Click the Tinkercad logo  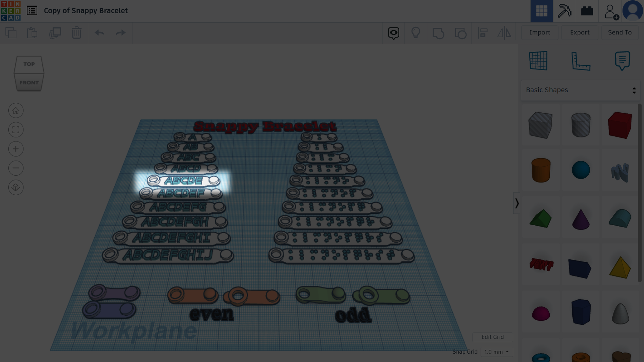11,11
